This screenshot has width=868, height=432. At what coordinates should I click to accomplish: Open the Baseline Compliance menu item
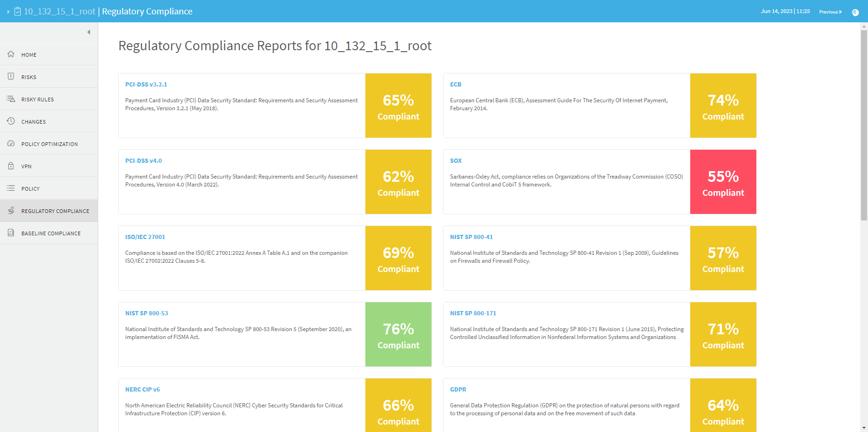51,233
